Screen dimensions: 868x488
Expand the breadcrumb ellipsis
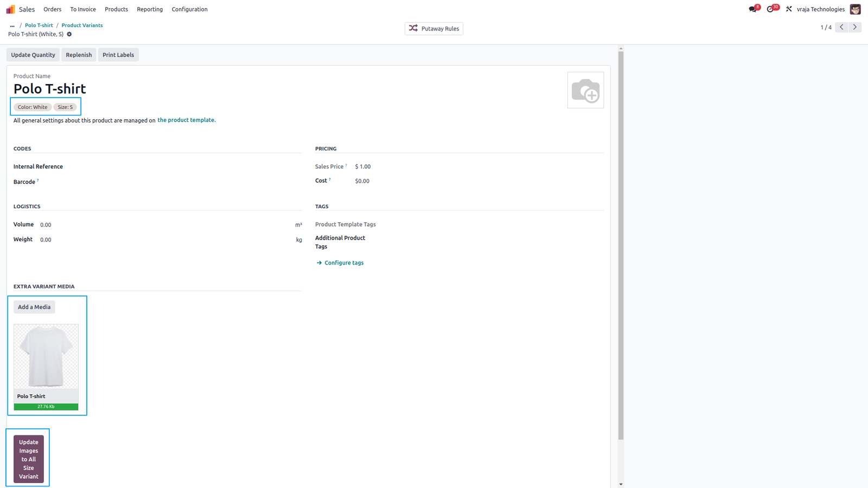point(12,25)
